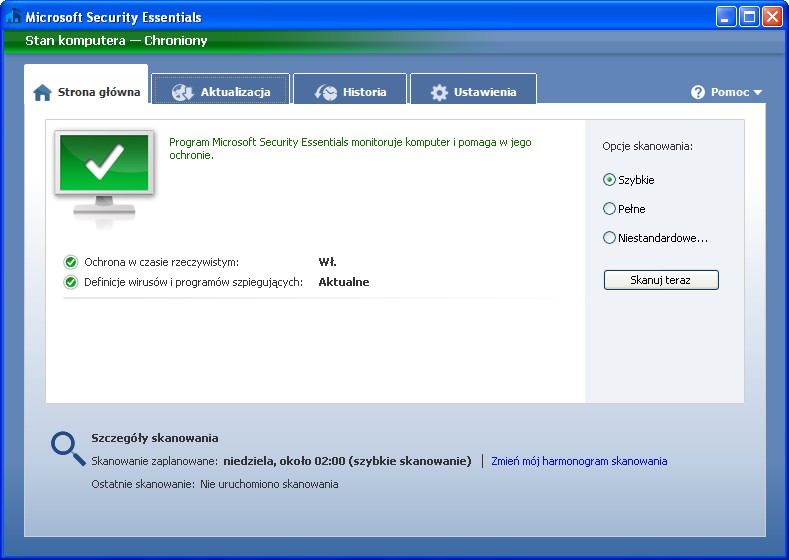Image resolution: width=789 pixels, height=560 pixels.
Task: Maximize the Security Essentials window
Action: (749, 17)
